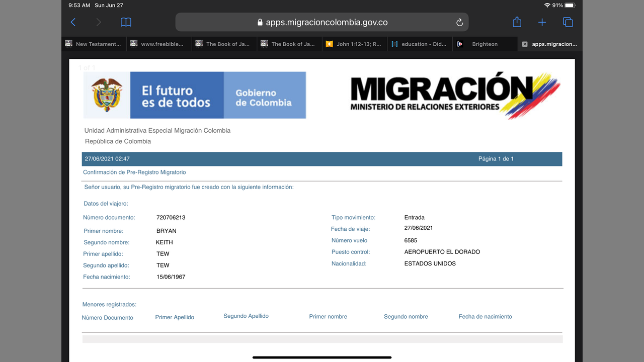The image size is (644, 362).
Task: Close the apps.migracion tab with its X
Action: pos(525,44)
